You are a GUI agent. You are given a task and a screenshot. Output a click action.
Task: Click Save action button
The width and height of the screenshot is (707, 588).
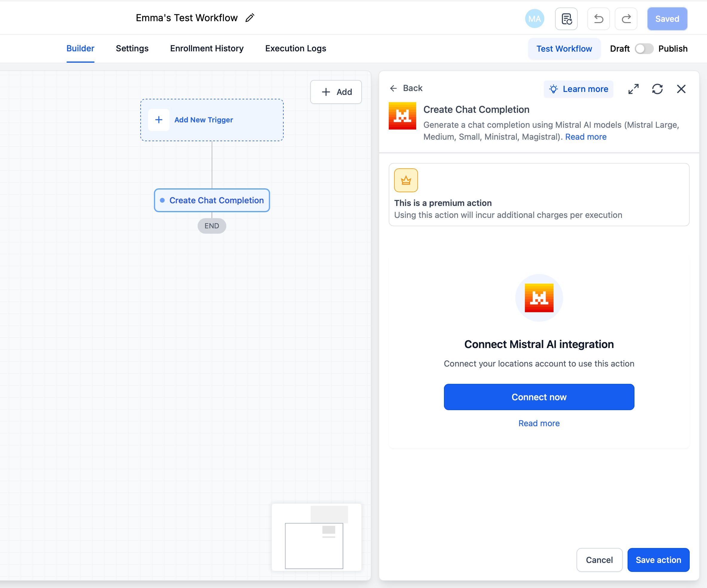[x=658, y=560]
